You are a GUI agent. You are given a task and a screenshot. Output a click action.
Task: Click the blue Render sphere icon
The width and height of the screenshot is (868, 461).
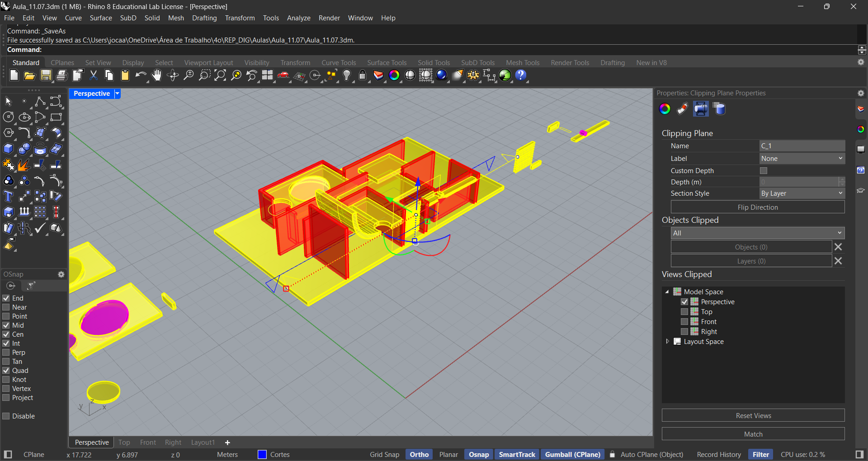click(x=442, y=75)
